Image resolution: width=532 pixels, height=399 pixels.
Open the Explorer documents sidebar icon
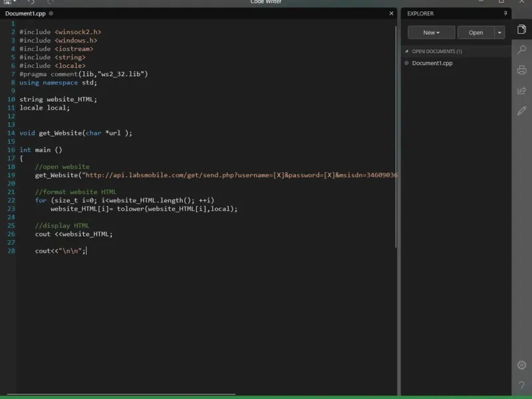pos(521,30)
